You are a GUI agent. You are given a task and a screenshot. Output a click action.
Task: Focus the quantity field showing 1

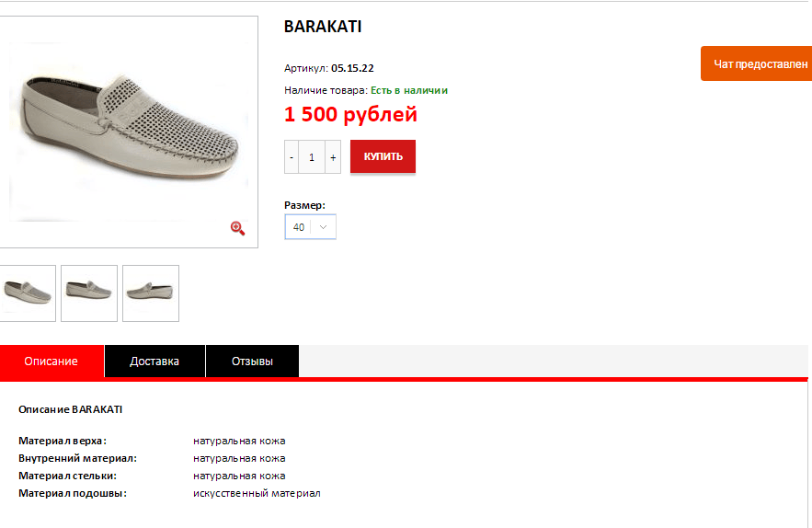(312, 157)
